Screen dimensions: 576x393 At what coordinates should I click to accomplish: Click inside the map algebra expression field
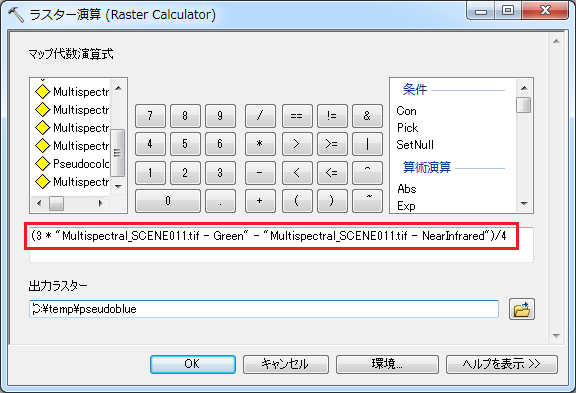[x=281, y=245]
